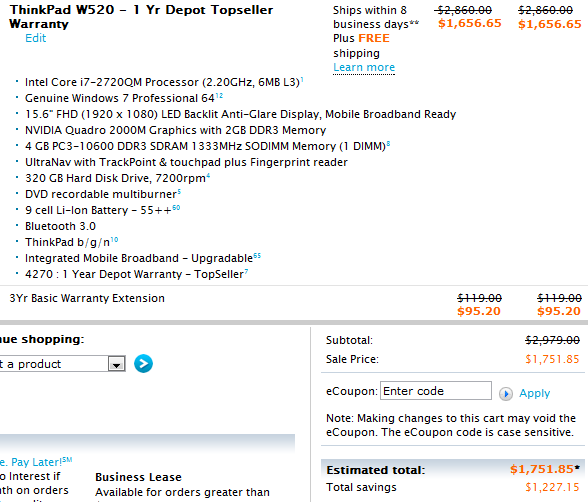Screen dimensions: 588x502
Task: Open the Learn more shipping link
Action: (x=364, y=67)
